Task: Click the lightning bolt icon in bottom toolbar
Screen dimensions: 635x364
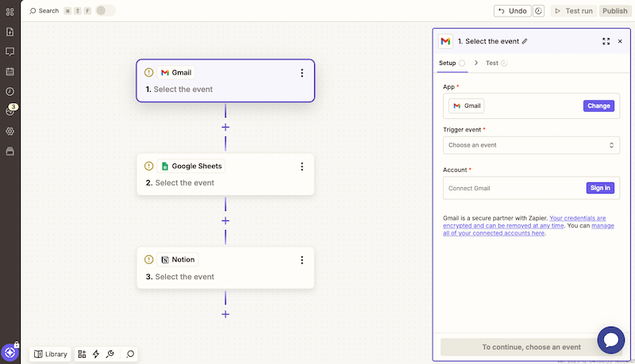Action: (x=96, y=354)
